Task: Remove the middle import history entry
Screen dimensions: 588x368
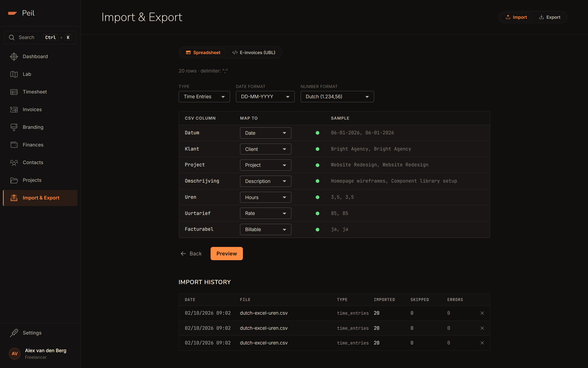Action: (x=482, y=328)
